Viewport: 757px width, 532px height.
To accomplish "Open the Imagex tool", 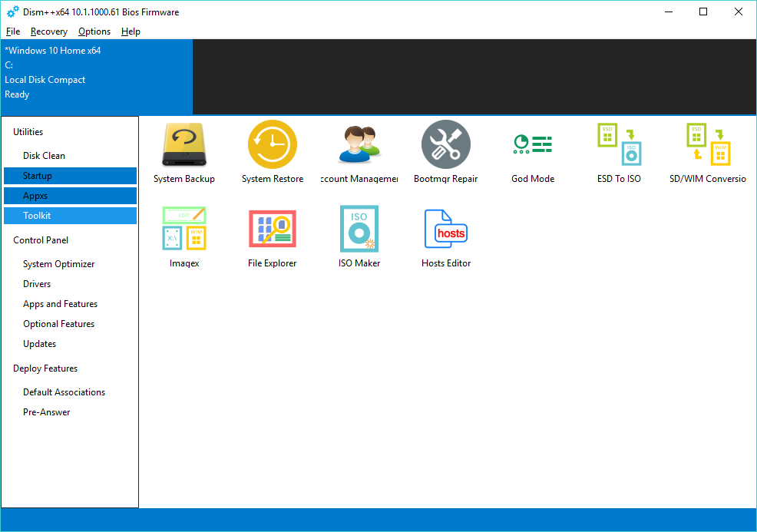I will pyautogui.click(x=184, y=237).
